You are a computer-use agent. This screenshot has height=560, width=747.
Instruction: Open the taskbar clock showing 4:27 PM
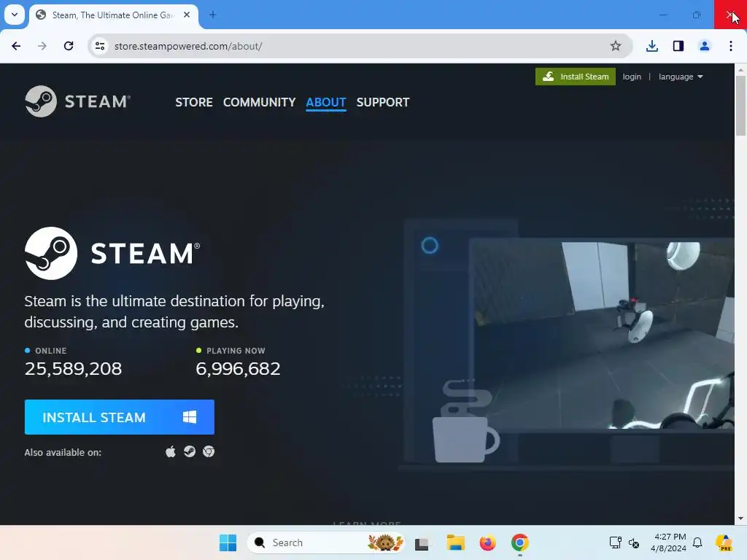click(668, 542)
